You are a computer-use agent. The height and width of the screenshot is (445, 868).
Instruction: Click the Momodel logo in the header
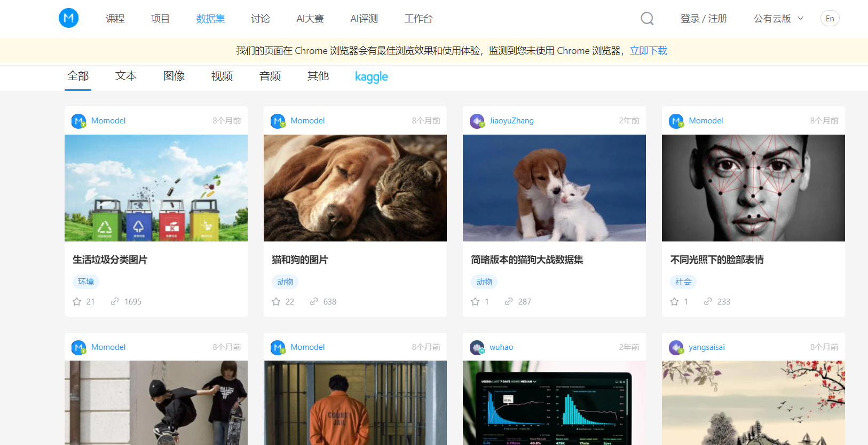69,18
